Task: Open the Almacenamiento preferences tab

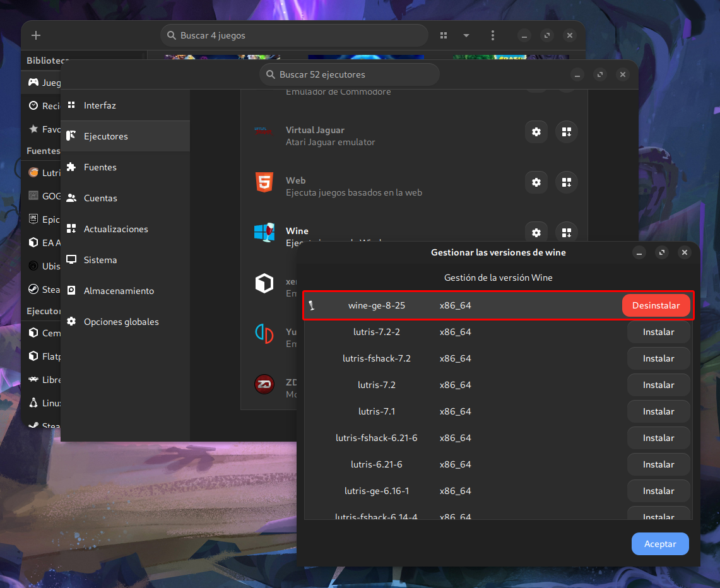Action: coord(126,291)
